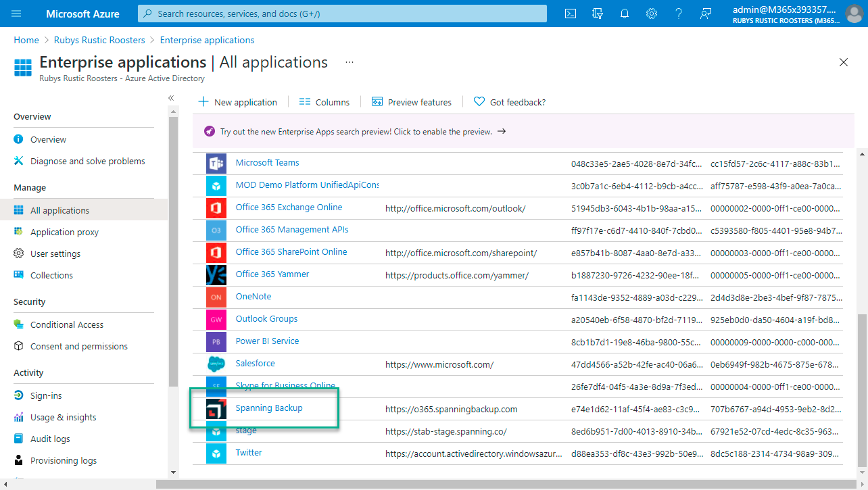Open the Feedback icon in top bar

[x=706, y=14]
